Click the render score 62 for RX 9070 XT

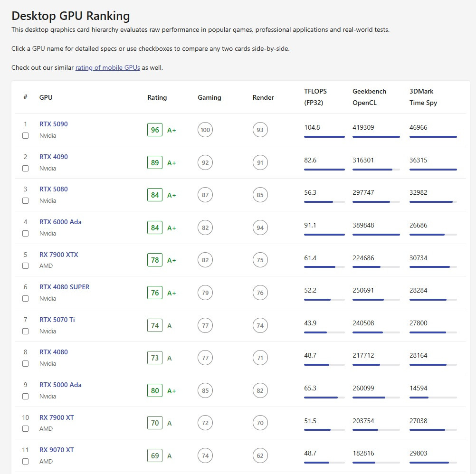pos(260,455)
